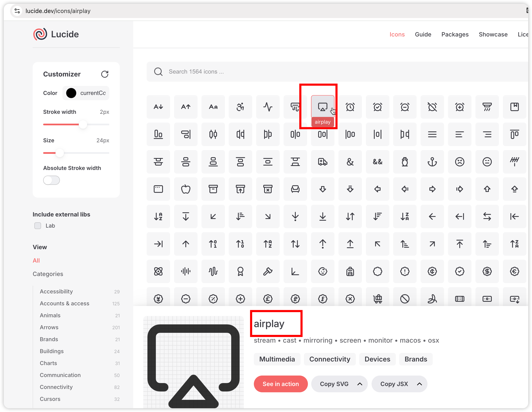Open the Guide menu item
The image size is (532, 412).
[x=423, y=34]
